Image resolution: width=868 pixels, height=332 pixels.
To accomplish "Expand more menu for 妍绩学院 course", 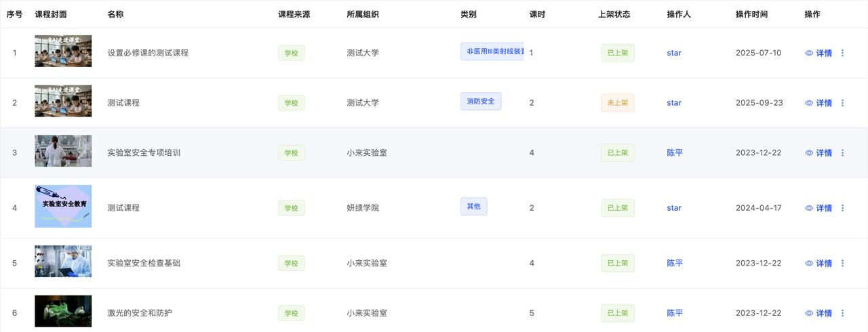I will tap(842, 208).
